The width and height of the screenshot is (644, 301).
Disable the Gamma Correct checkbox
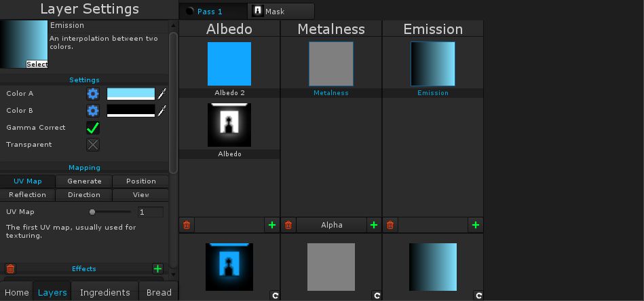pos(93,128)
